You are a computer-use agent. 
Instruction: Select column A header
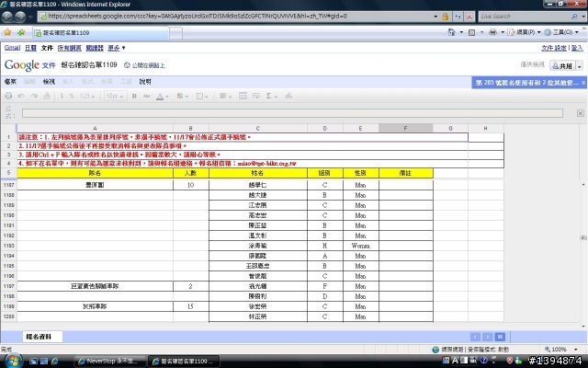(x=95, y=128)
